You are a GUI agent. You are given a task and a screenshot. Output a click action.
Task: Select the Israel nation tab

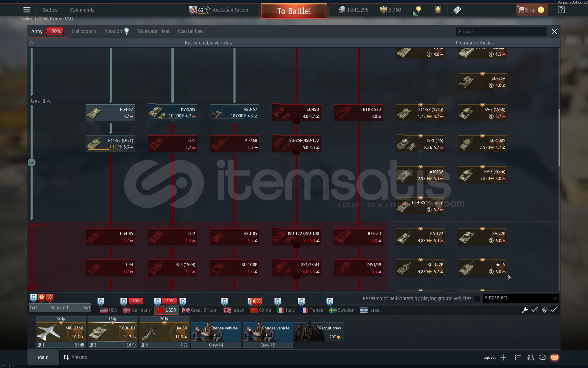[x=370, y=310]
